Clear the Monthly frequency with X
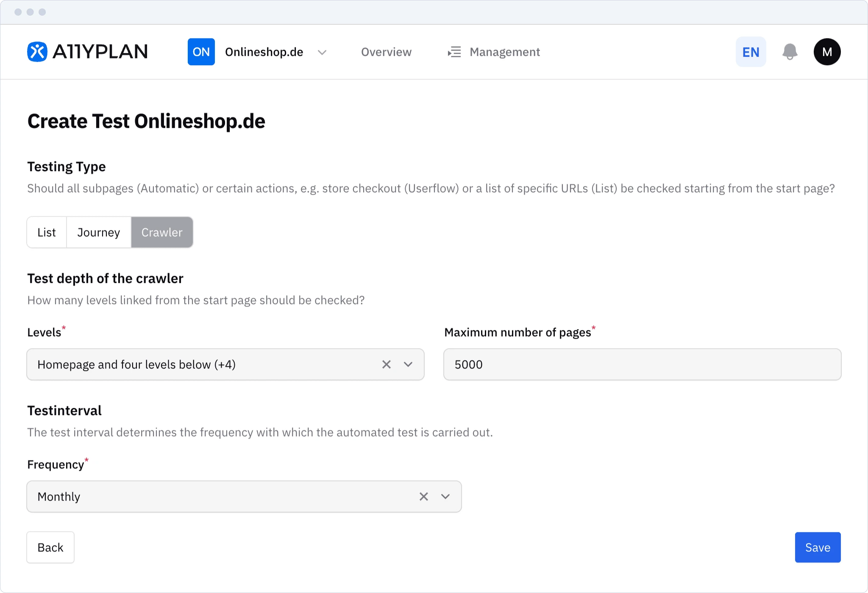 point(423,496)
